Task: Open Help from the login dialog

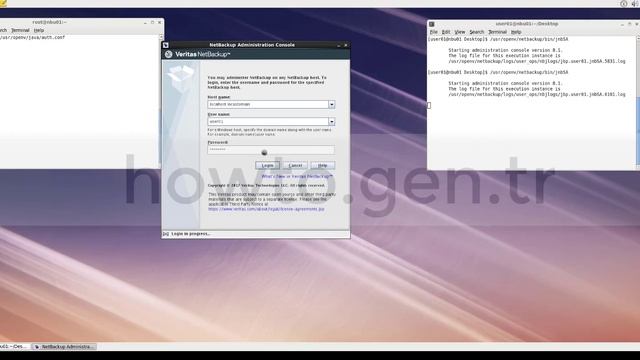Action: coord(322,165)
